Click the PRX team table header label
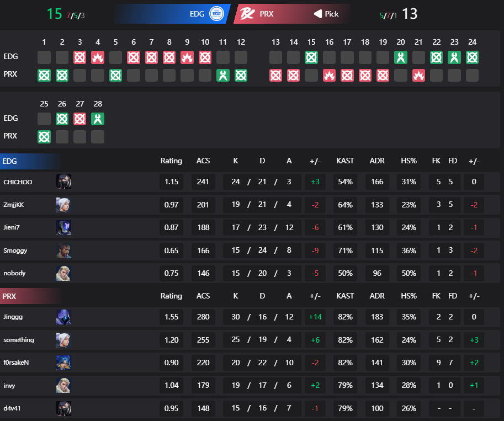The width and height of the screenshot is (504, 421). pyautogui.click(x=9, y=296)
